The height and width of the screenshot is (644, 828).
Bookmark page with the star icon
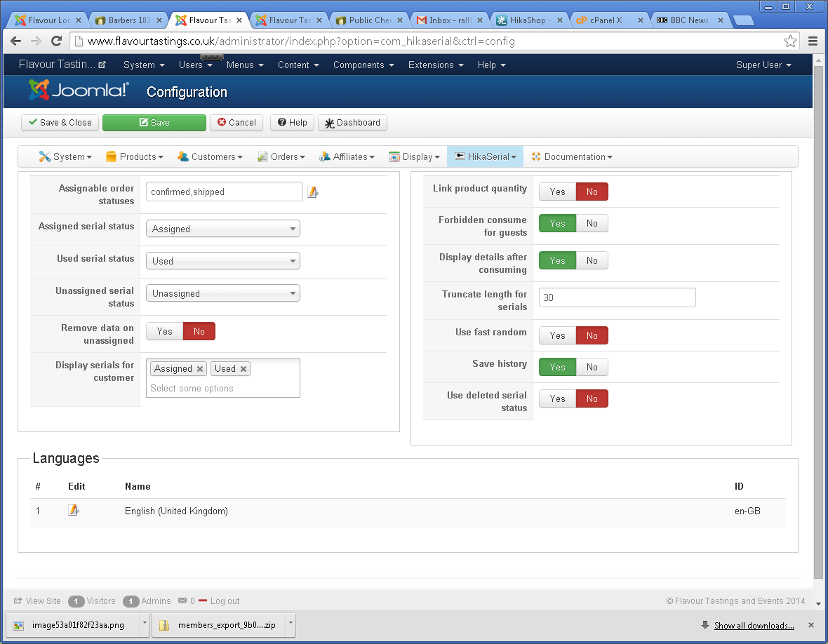coord(790,41)
